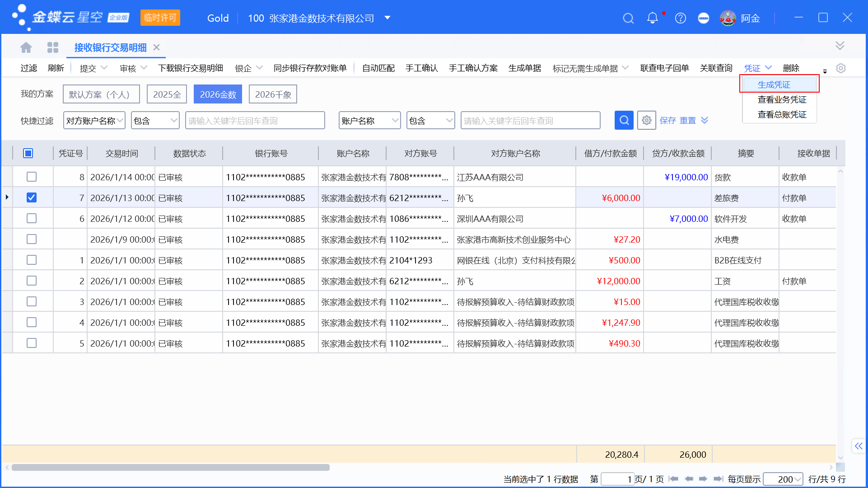Click 删除 toolbar button
This screenshot has width=868, height=488.
(791, 68)
